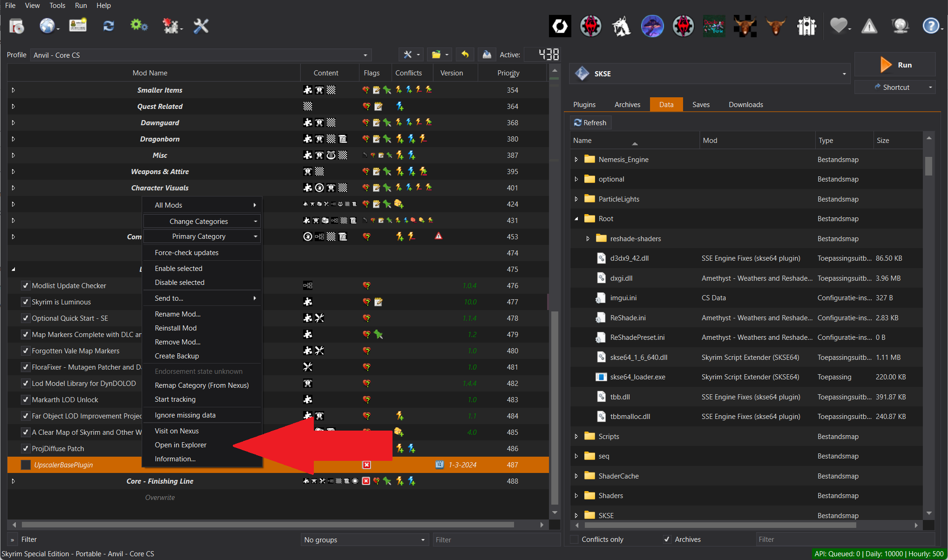
Task: Open the Profile dropdown Anvil - Core CS
Action: pyautogui.click(x=200, y=55)
